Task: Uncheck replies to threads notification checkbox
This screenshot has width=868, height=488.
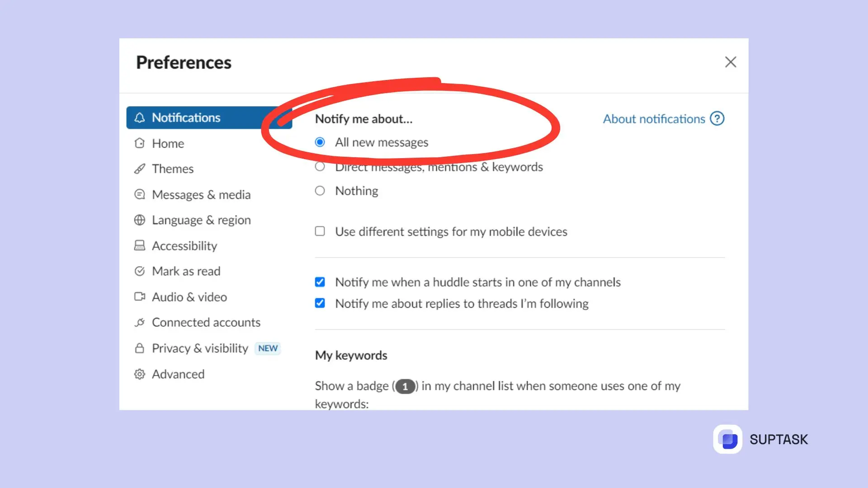Action: pos(320,303)
